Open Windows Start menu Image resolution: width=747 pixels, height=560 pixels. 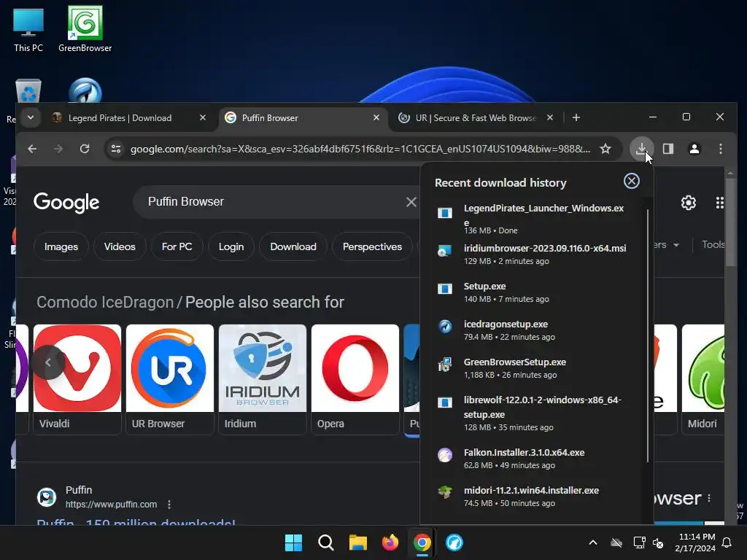(x=293, y=542)
